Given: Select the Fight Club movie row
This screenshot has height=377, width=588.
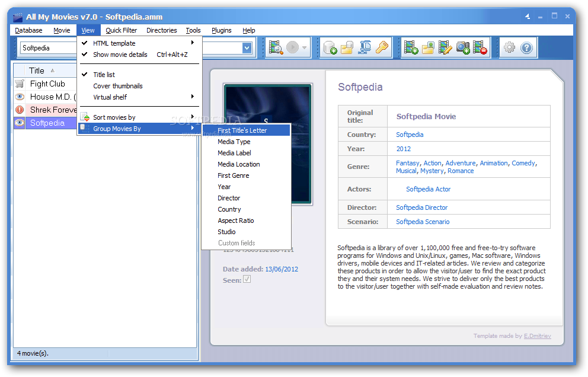Looking at the screenshot, I should click(x=45, y=84).
